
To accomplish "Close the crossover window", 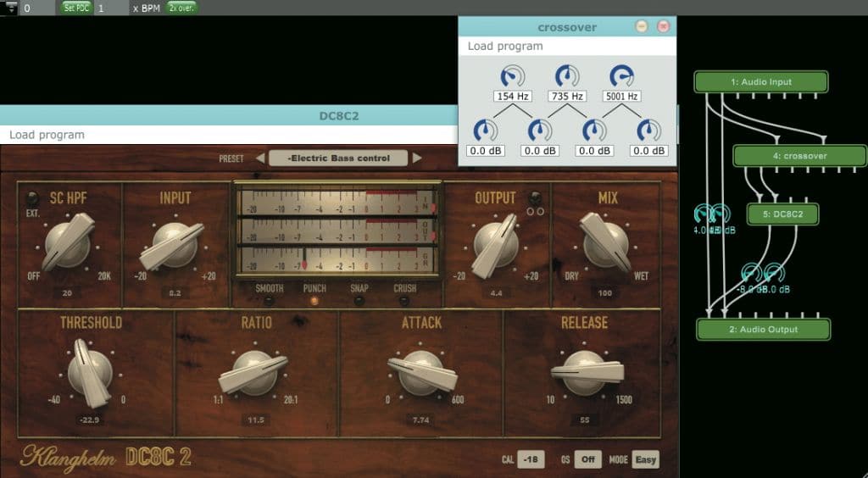I will tap(663, 26).
